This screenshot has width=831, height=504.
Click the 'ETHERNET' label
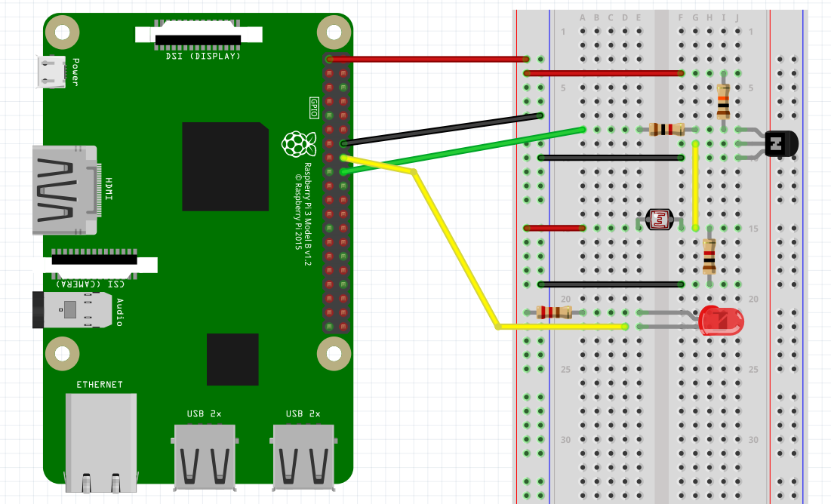tap(100, 384)
